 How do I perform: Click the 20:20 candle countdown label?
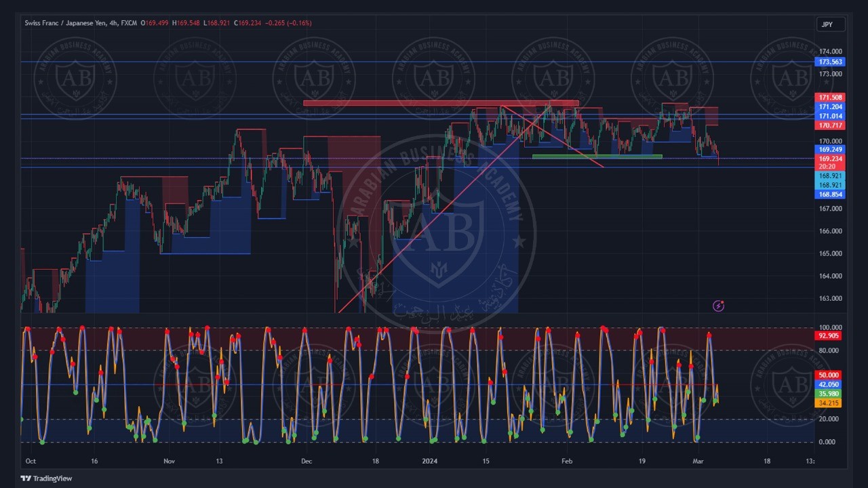pyautogui.click(x=831, y=167)
